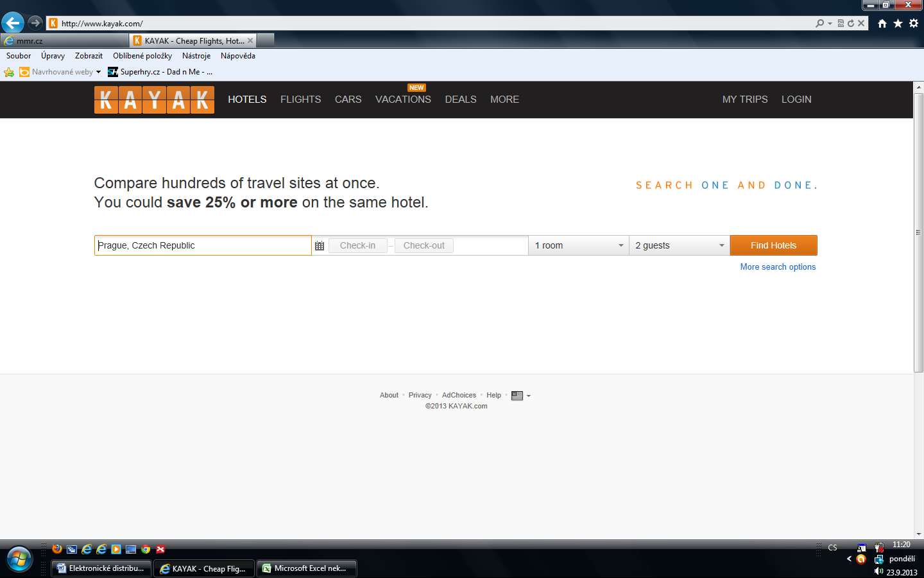Viewport: 924px width, 578px height.
Task: Open the Windows Start orb
Action: pyautogui.click(x=19, y=559)
